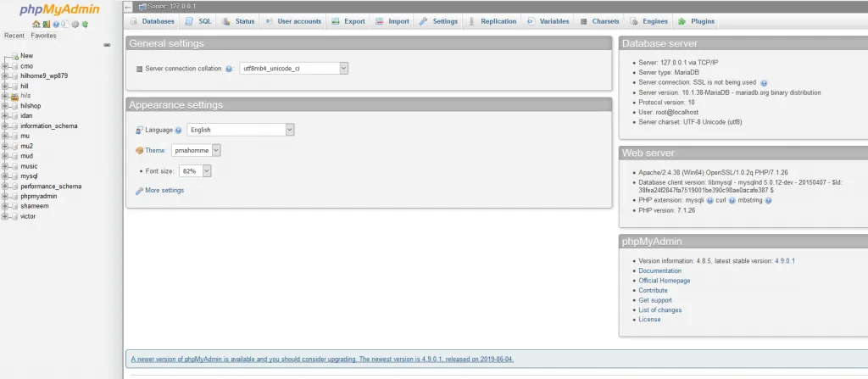Reload navigation panel with green refresh icon

click(x=85, y=25)
